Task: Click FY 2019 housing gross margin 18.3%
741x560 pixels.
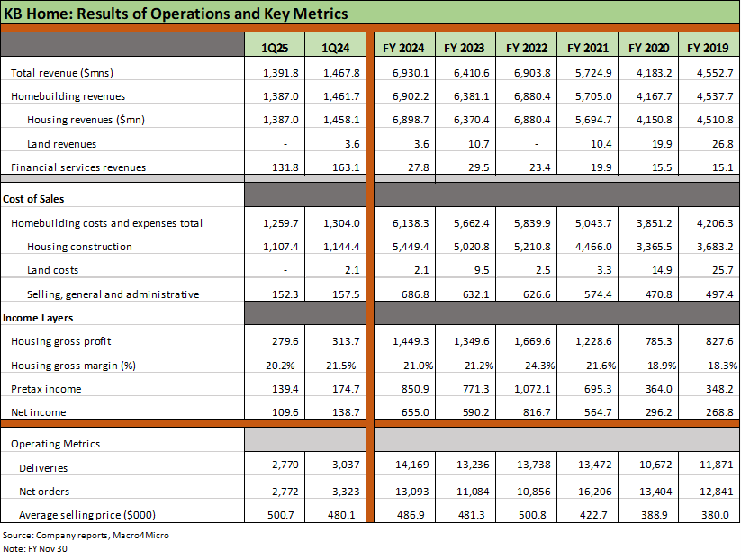Action: click(x=723, y=366)
